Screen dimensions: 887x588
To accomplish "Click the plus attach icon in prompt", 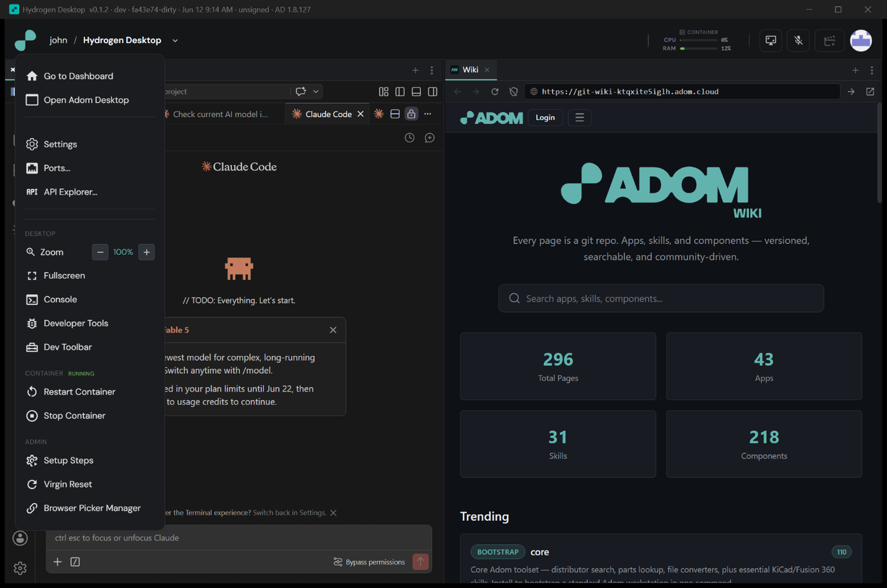I will 58,562.
